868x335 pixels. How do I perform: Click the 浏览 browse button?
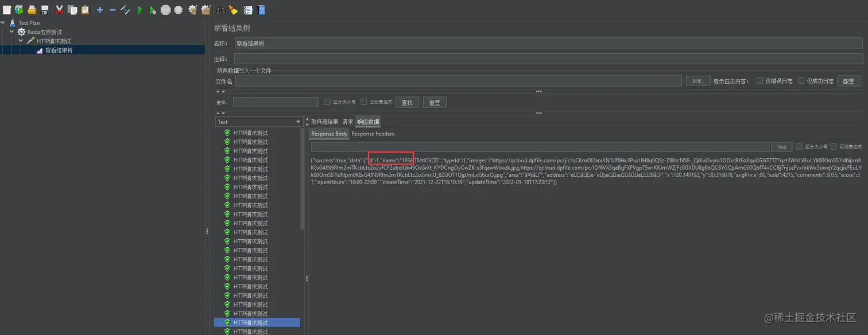(x=698, y=81)
